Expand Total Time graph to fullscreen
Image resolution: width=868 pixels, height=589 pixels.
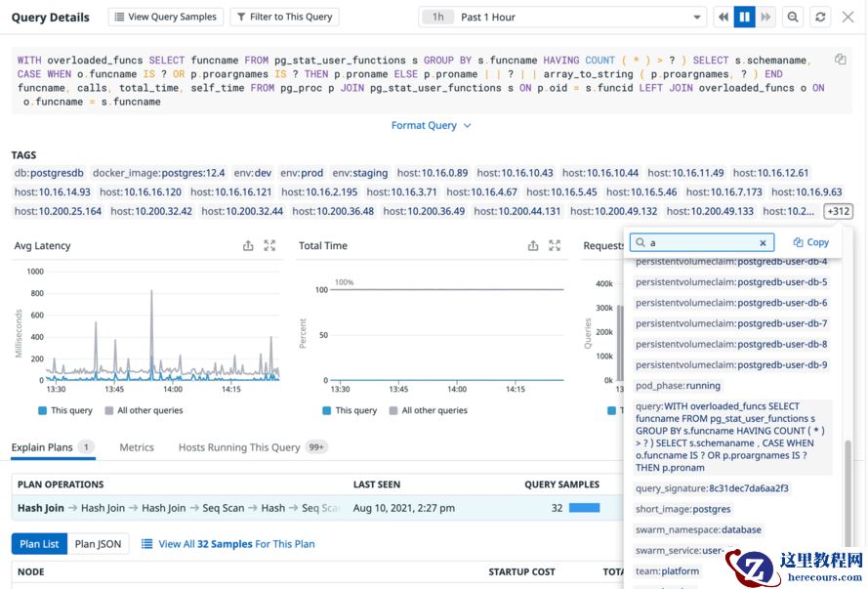click(555, 246)
